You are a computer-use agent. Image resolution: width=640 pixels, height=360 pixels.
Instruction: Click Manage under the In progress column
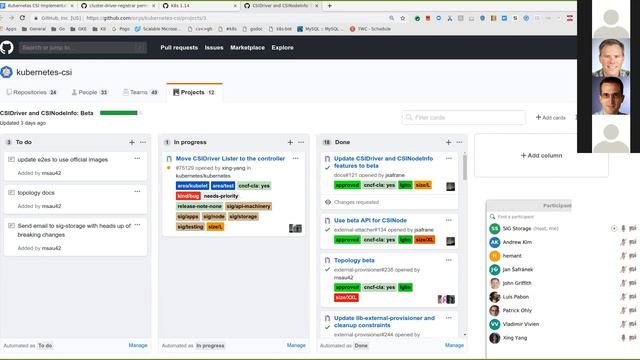point(296,345)
